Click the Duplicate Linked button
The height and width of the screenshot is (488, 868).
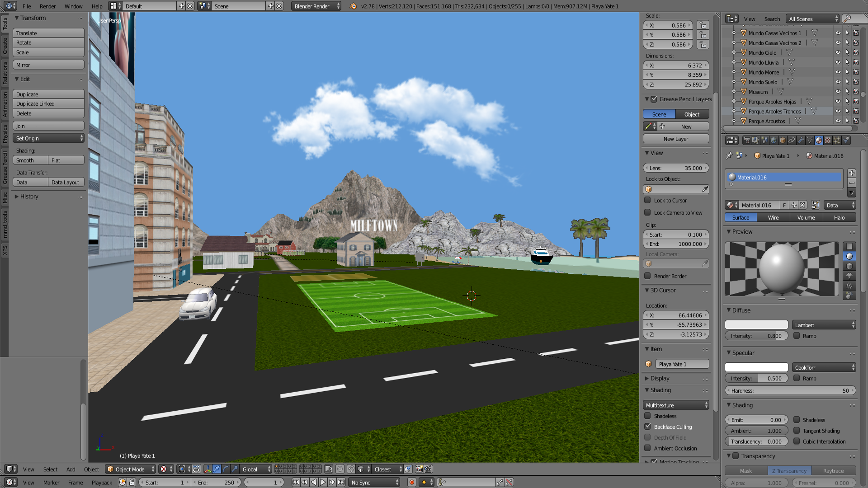point(49,104)
